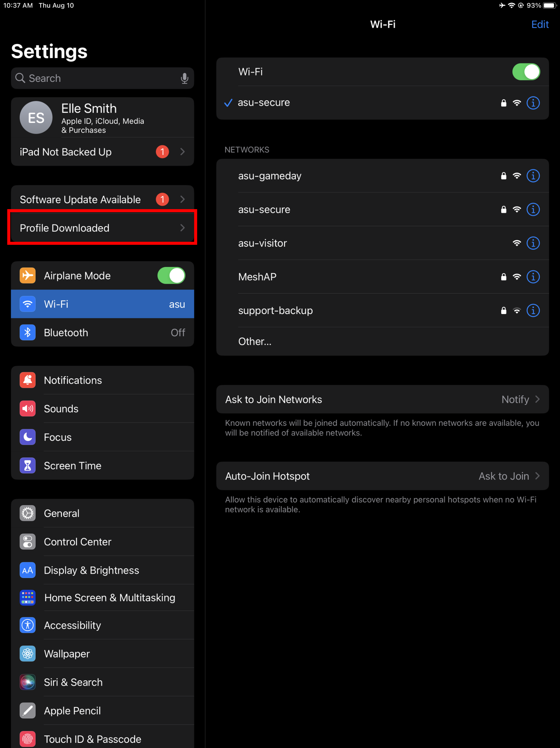
Task: Tap the Home Screen & Multitasking icon
Action: click(28, 598)
